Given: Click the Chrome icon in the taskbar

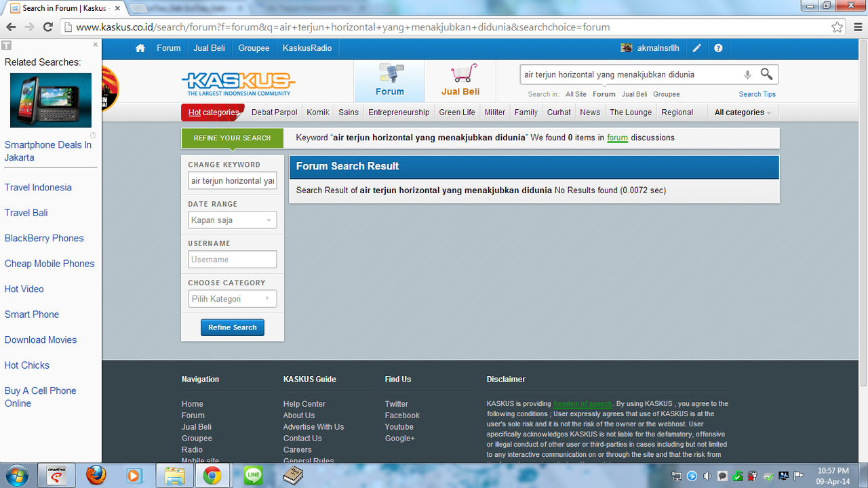Looking at the screenshot, I should (212, 476).
